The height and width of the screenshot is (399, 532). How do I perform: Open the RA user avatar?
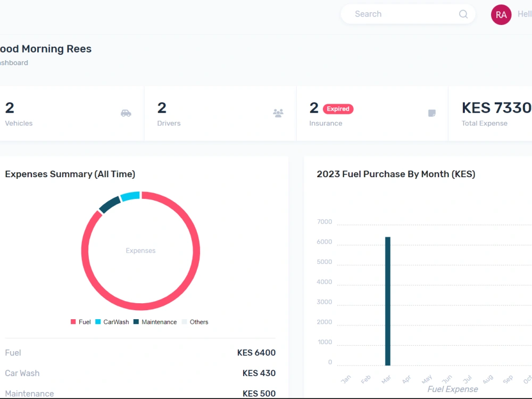tap(501, 14)
